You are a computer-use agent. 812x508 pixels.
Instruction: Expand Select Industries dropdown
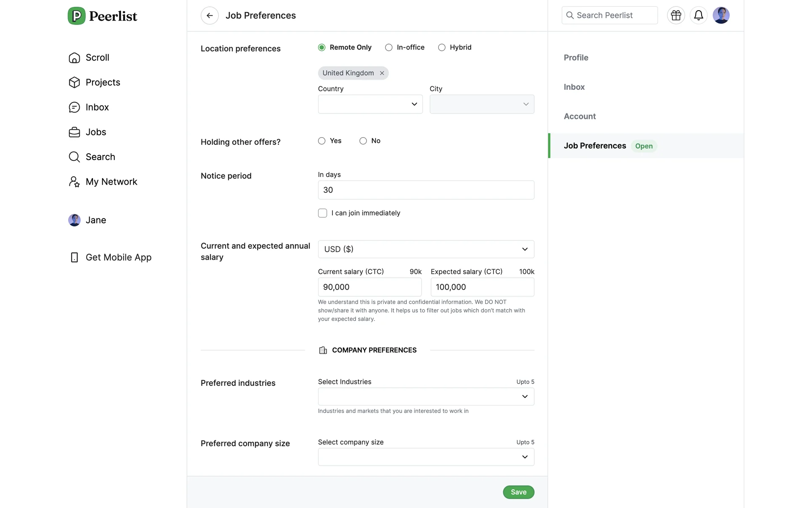coord(425,397)
